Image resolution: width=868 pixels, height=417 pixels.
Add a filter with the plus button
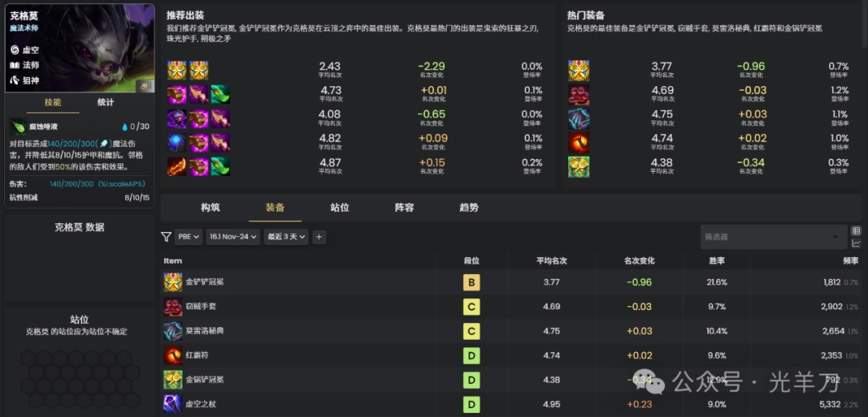[319, 237]
